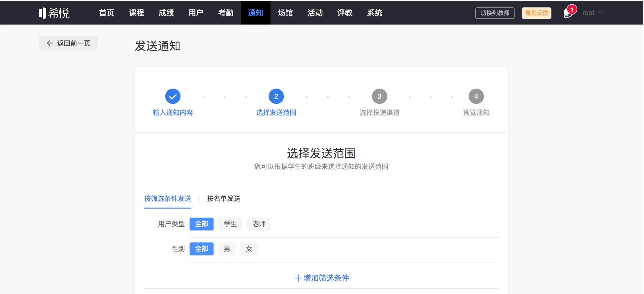Image resolution: width=644 pixels, height=294 pixels.
Task: Click the completed checkmark step circle
Action: coord(173,96)
